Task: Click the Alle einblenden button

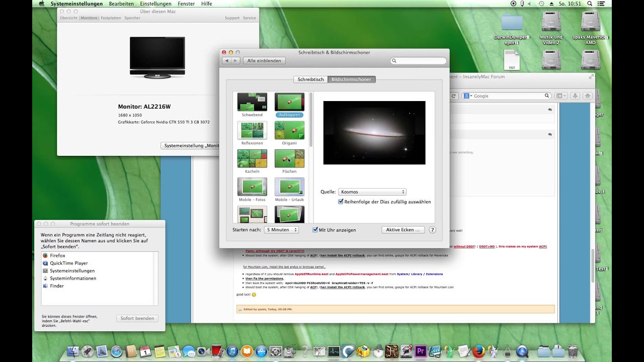Action: (264, 60)
